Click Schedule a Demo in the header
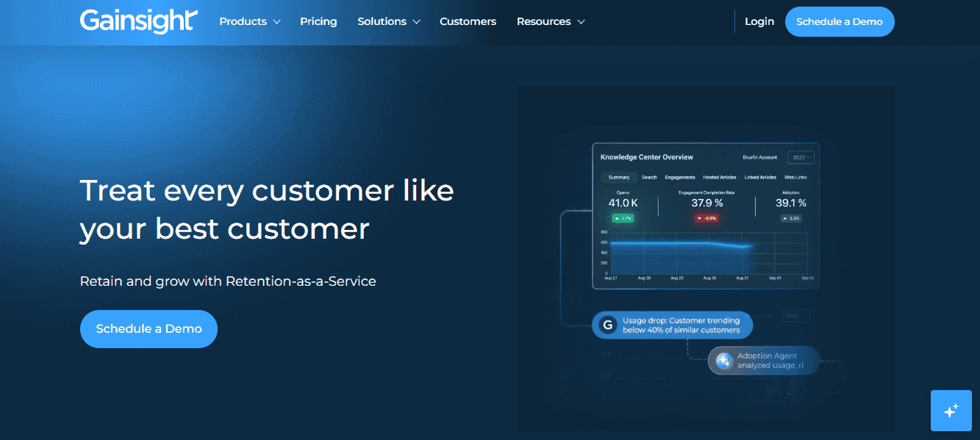This screenshot has height=440, width=980. coord(840,21)
